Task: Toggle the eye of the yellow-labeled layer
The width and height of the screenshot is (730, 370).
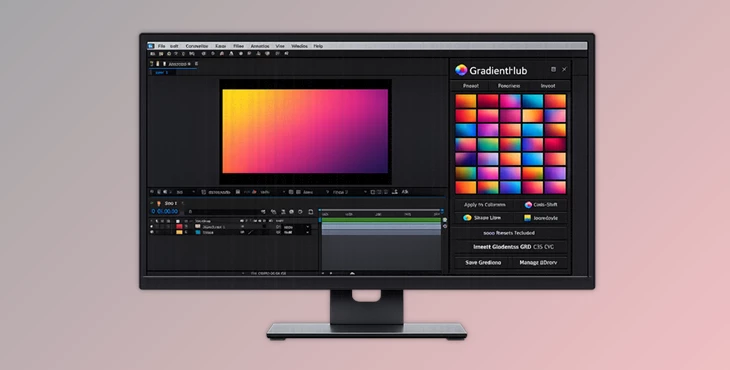Action: tap(152, 232)
